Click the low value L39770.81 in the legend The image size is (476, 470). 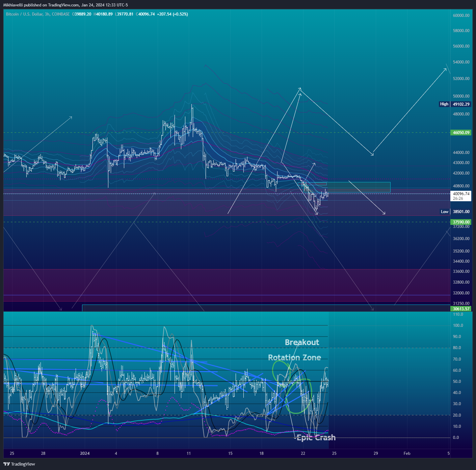click(124, 14)
